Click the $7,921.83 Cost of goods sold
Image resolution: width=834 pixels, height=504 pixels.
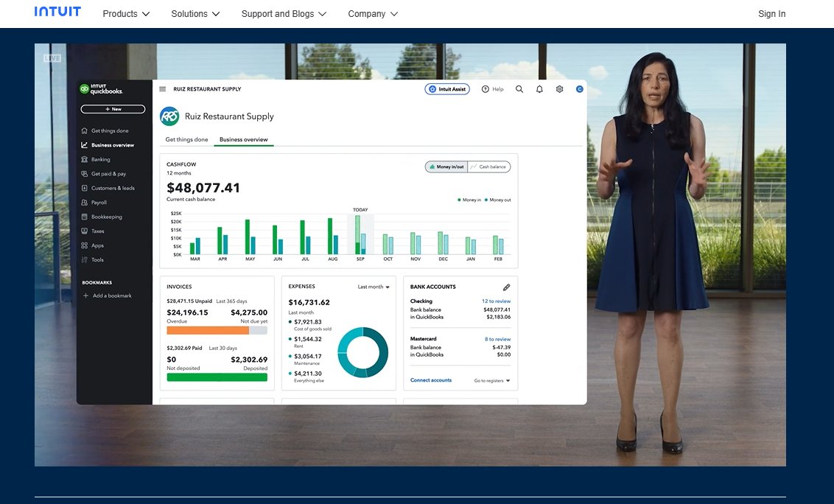(308, 322)
